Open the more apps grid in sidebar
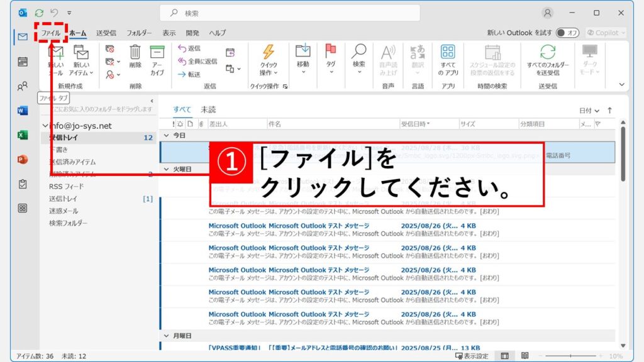This screenshot has width=644, height=362. pyautogui.click(x=23, y=208)
